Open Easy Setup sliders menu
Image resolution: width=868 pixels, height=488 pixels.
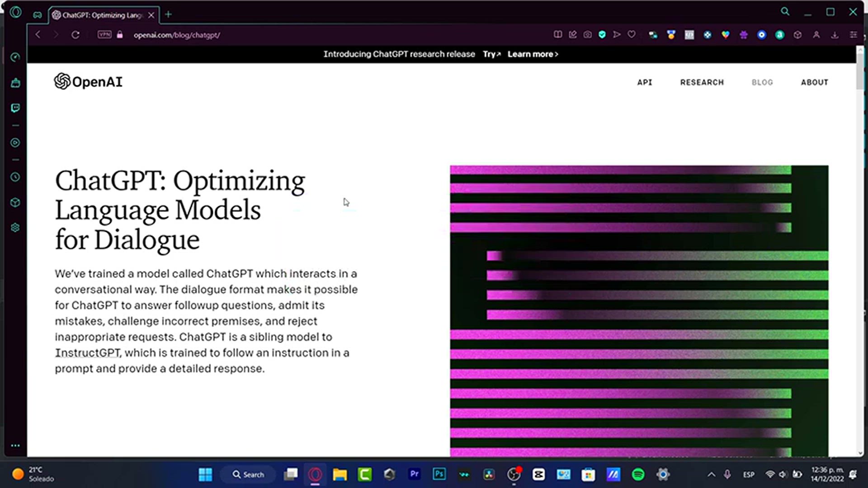[x=853, y=35]
